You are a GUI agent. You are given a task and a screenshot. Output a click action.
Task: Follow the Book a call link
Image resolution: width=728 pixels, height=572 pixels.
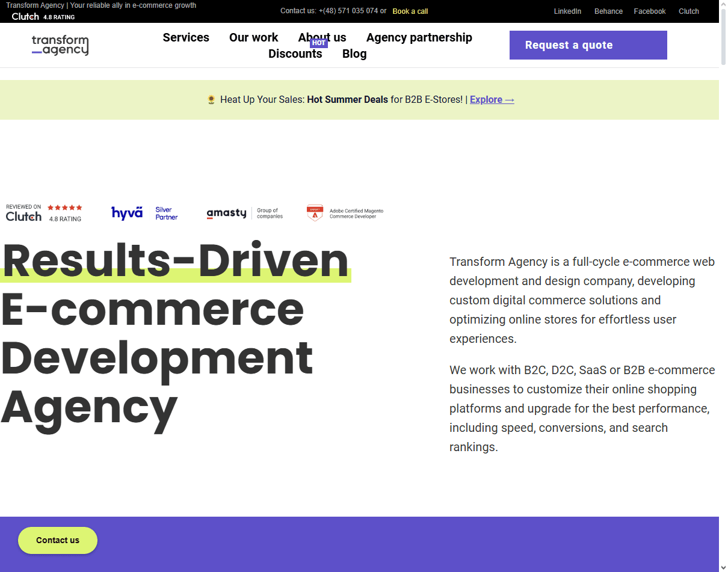click(410, 11)
